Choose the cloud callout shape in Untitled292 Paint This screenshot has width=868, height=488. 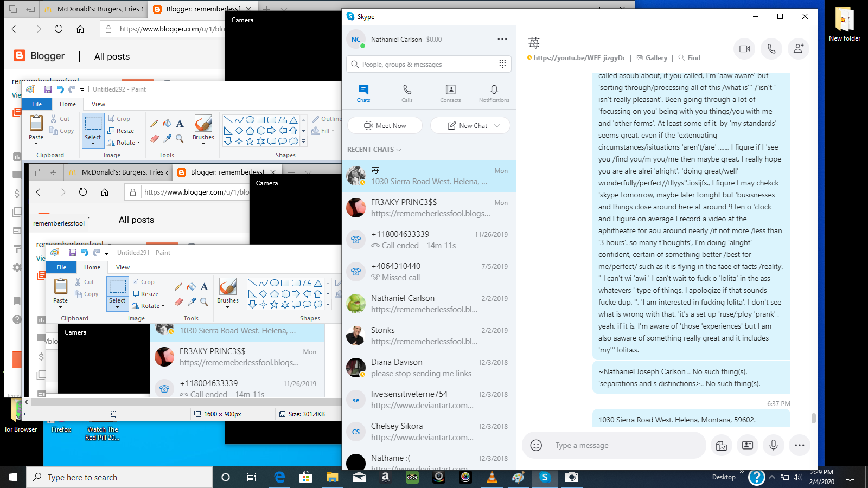click(293, 142)
